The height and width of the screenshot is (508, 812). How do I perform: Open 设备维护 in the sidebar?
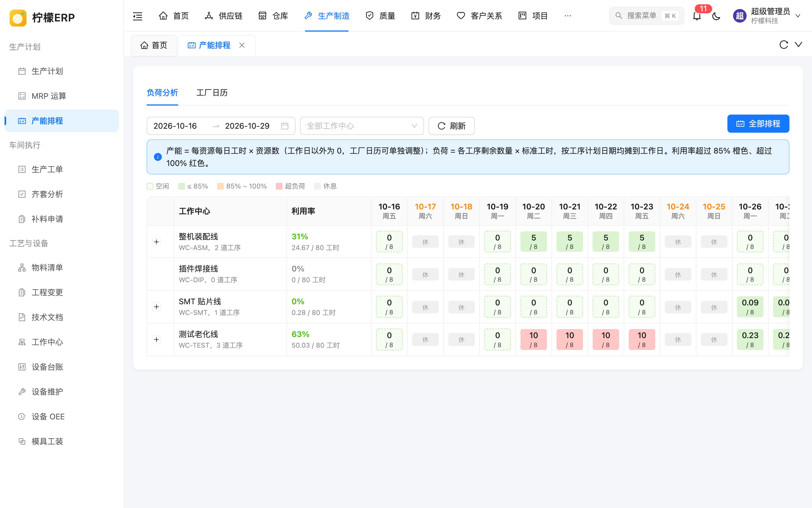pyautogui.click(x=62, y=392)
